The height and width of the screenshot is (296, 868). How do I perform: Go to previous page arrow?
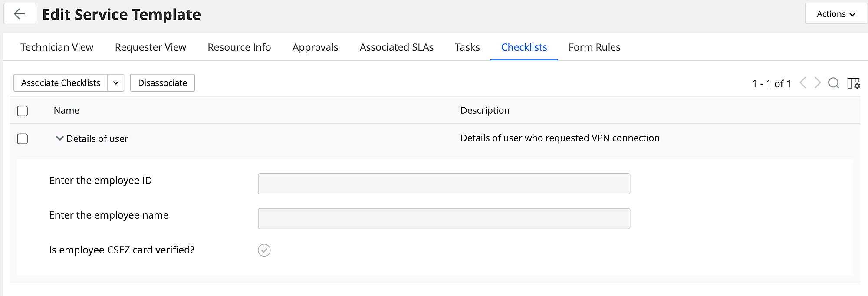coord(803,83)
